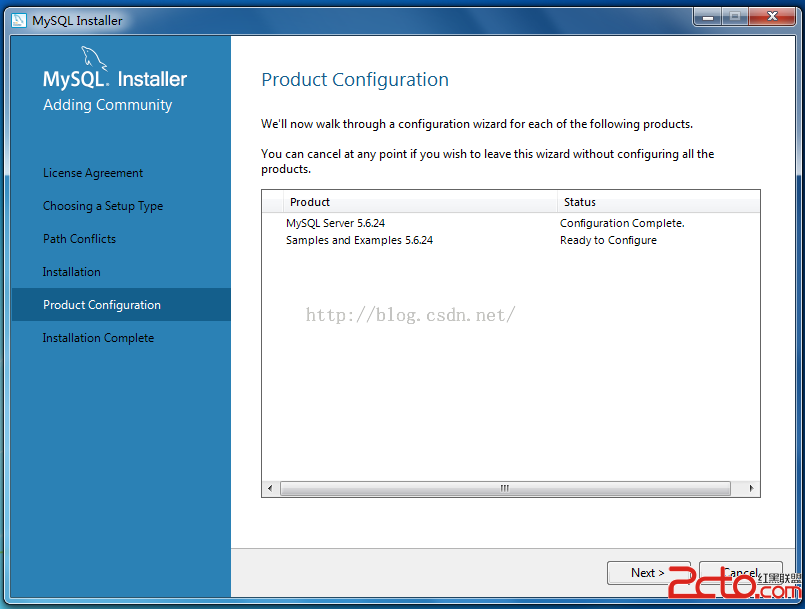Screen dimensions: 805x609
Task: Click the Ready to Configure status cell
Action: pyautogui.click(x=608, y=240)
